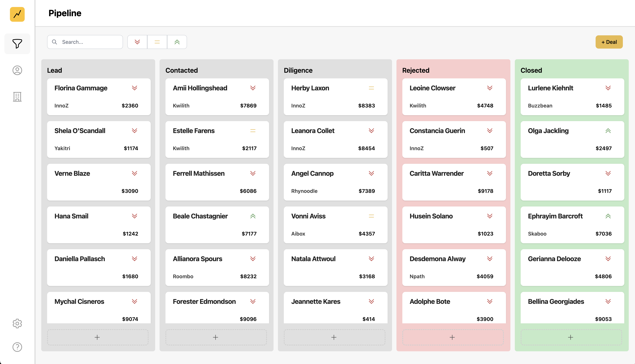This screenshot has height=364, width=635.
Task: Click the Lead column header
Action: pos(54,70)
